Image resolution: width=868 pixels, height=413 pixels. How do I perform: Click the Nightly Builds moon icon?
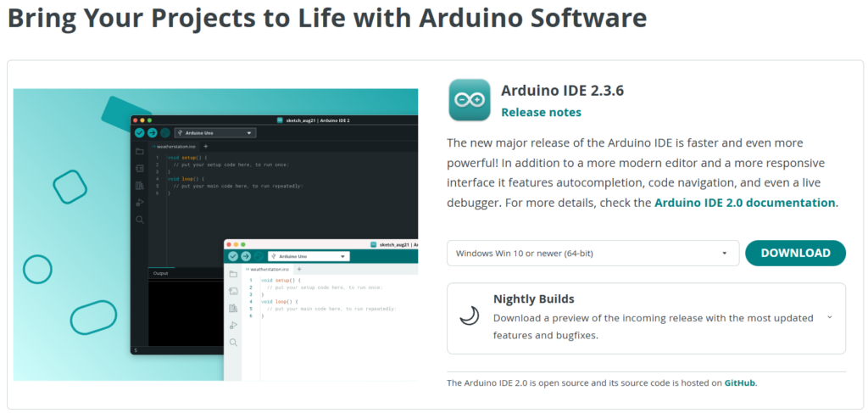pyautogui.click(x=470, y=316)
